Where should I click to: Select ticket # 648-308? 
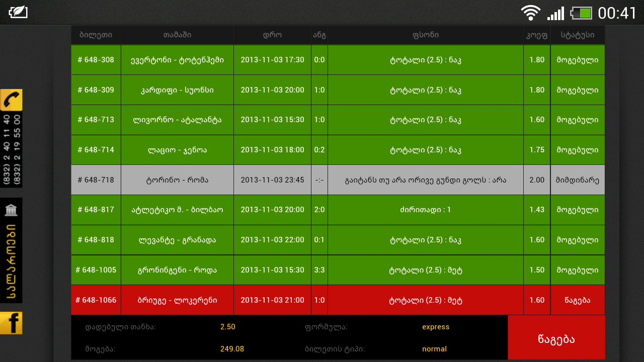click(96, 60)
